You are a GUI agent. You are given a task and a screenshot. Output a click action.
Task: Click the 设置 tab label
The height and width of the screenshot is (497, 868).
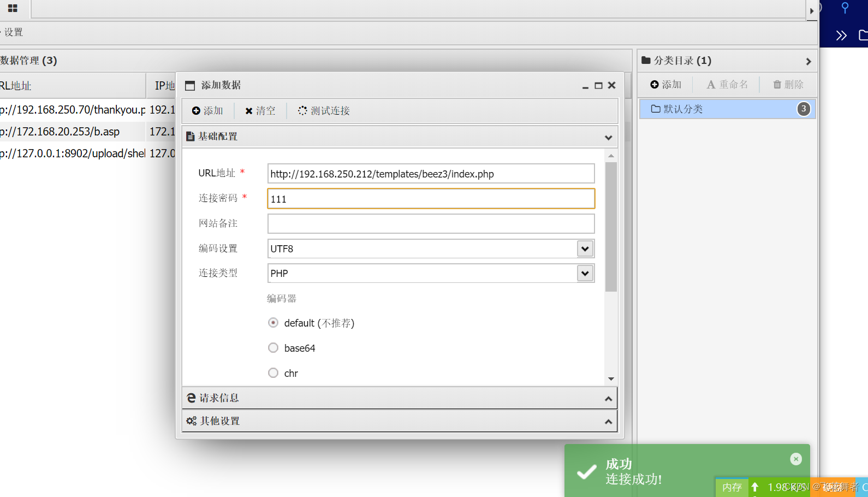pyautogui.click(x=14, y=32)
